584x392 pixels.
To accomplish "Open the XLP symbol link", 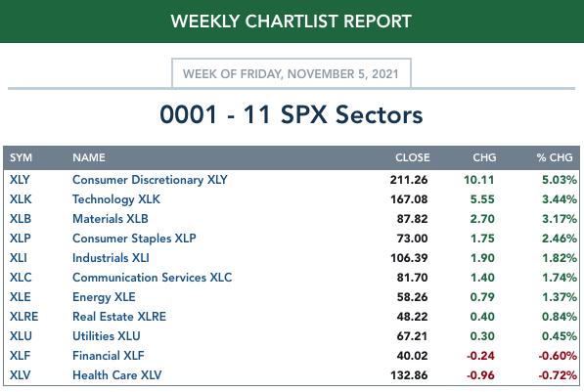I will point(21,239).
